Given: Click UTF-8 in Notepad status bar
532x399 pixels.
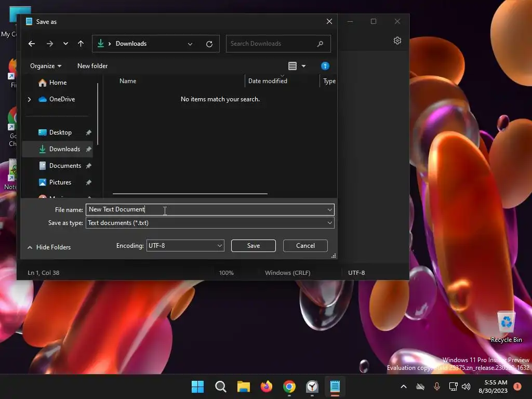Looking at the screenshot, I should (356, 272).
